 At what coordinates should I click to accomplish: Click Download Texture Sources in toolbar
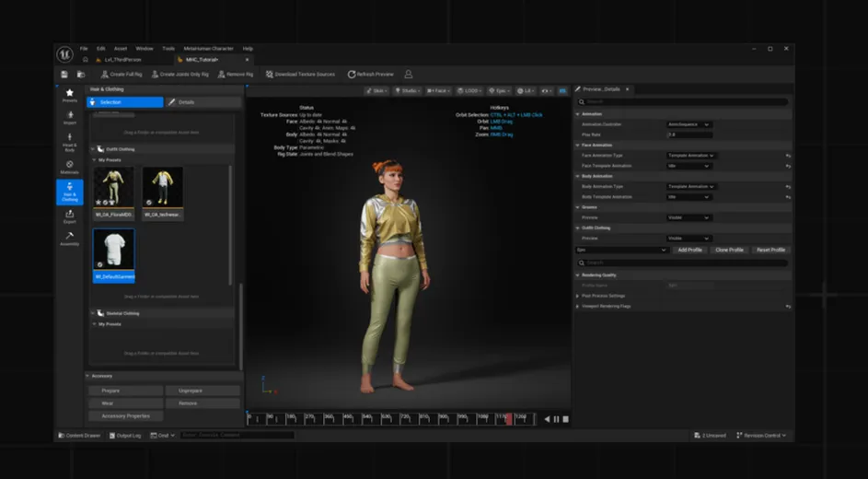pos(300,75)
